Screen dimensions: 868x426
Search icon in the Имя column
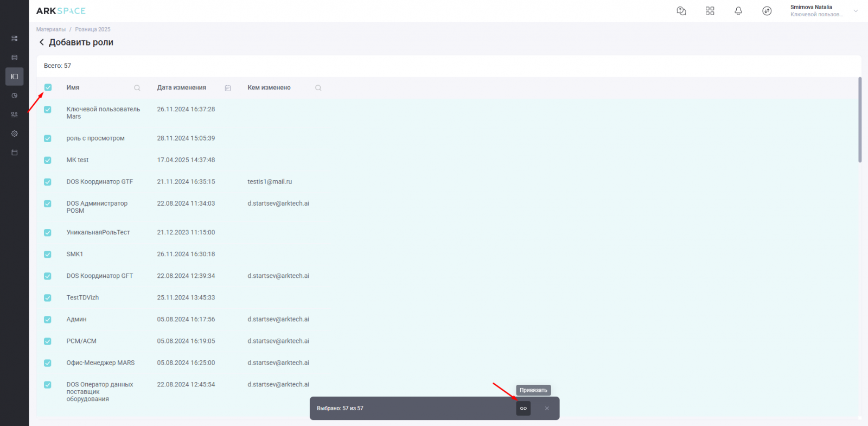(x=137, y=88)
